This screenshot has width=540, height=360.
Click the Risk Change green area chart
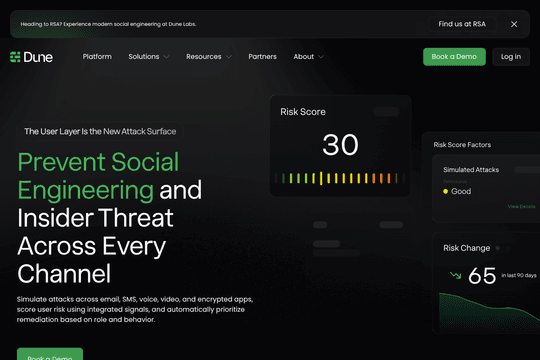point(489,313)
